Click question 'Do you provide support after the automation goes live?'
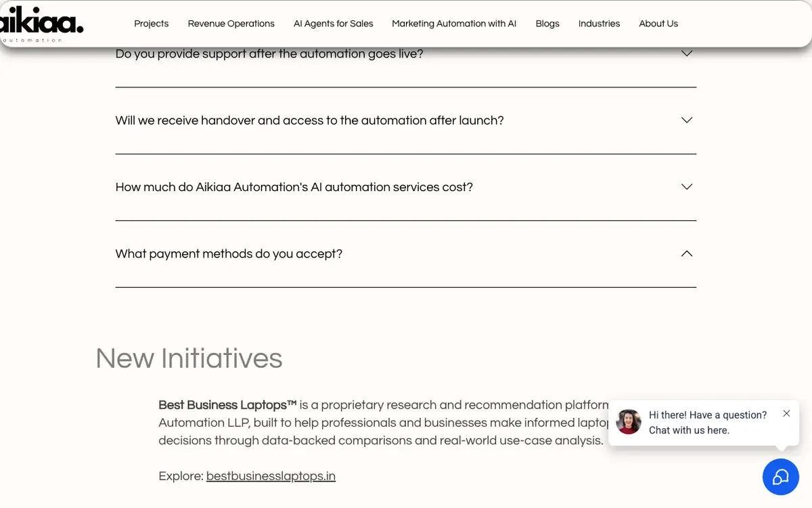This screenshot has width=812, height=508. point(269,54)
